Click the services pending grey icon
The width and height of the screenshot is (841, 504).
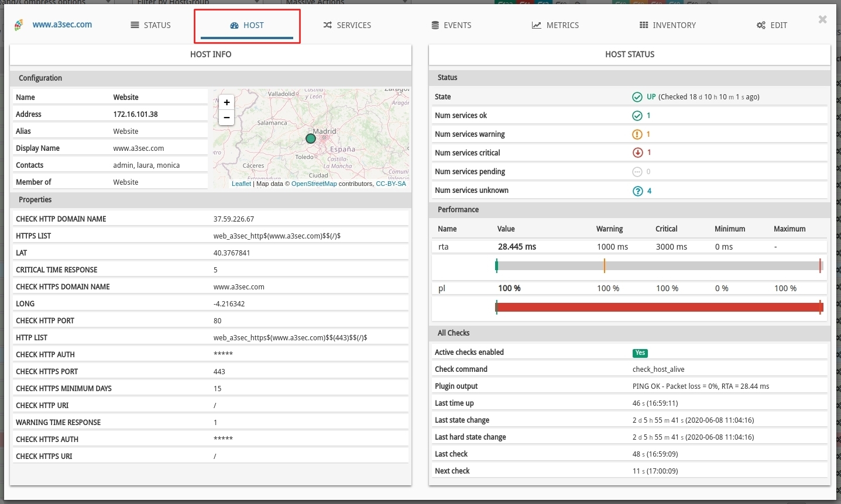(637, 172)
